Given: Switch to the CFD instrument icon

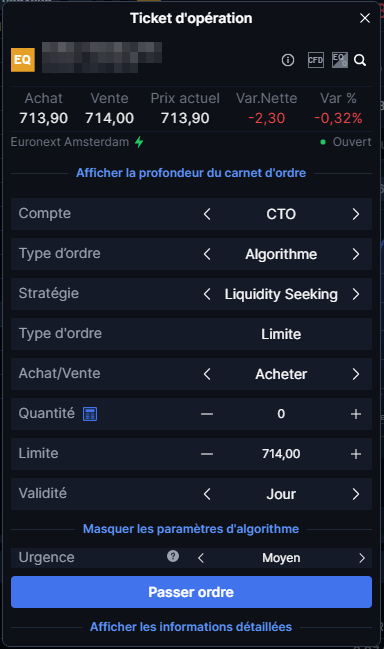Looking at the screenshot, I should (316, 60).
